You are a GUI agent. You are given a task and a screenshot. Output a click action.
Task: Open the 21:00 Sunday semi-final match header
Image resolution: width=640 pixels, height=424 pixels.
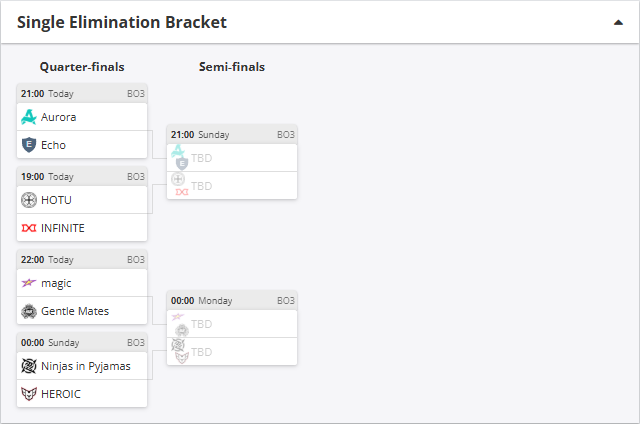pos(232,134)
